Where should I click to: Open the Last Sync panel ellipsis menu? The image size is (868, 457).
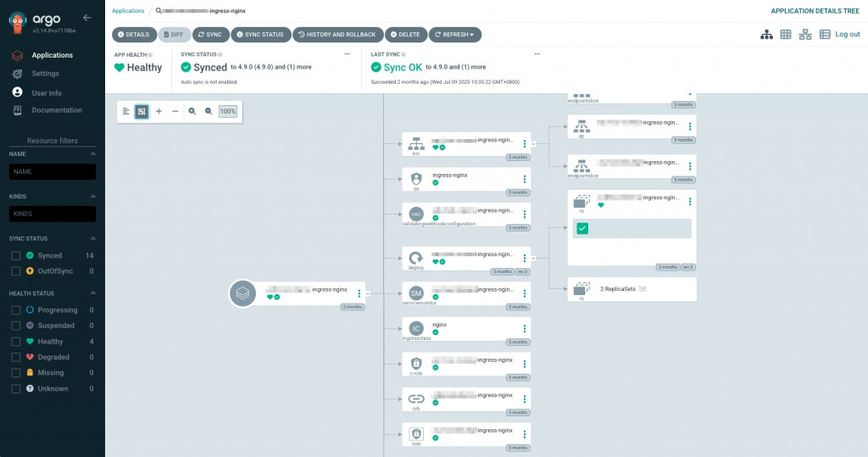pos(537,54)
